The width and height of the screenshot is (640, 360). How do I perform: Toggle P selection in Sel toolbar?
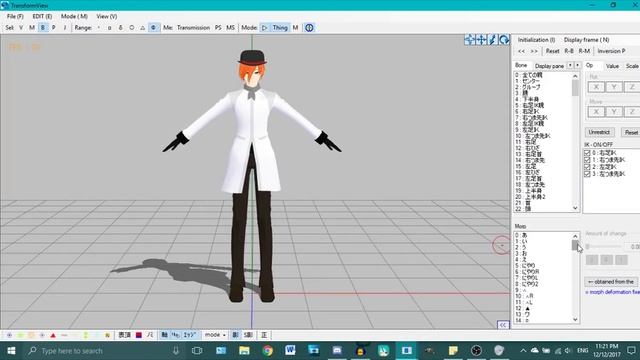(53, 28)
